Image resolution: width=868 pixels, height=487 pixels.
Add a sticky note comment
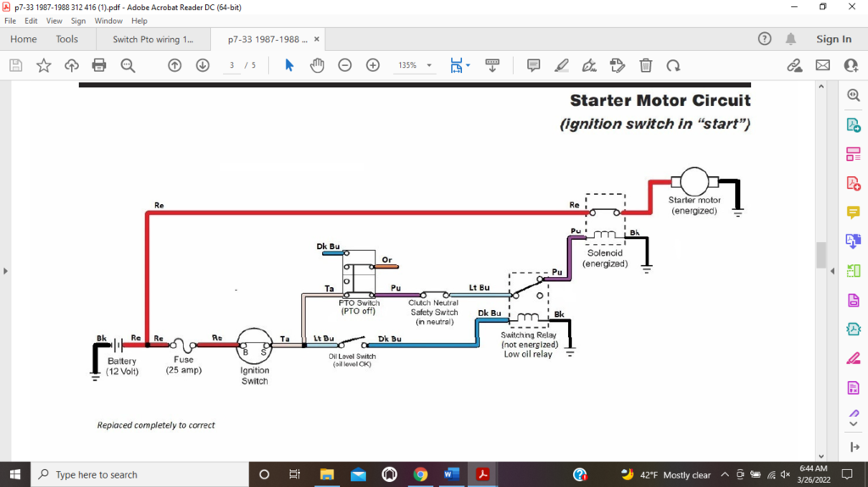coord(533,65)
